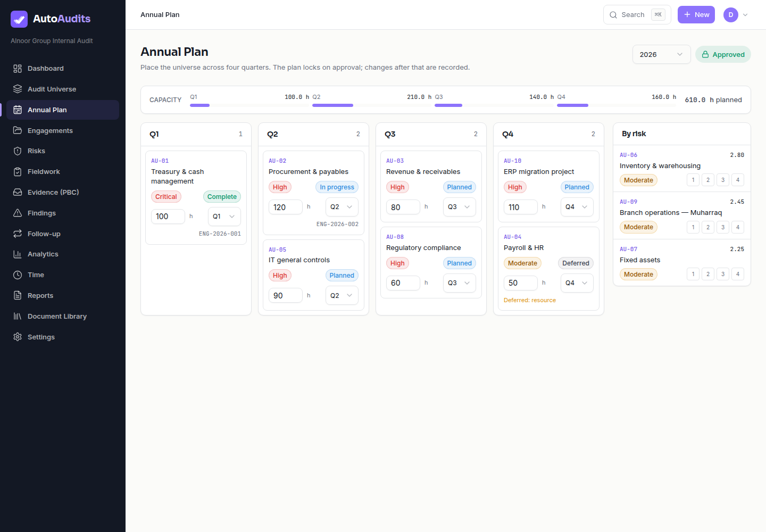766x532 pixels.
Task: Assign AU-07 Fixed assets to quarter 4
Action: tap(738, 274)
